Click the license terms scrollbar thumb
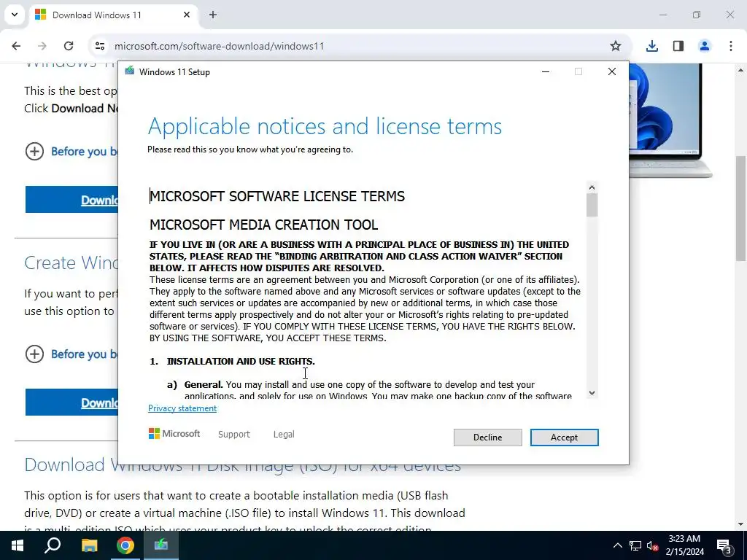Image resolution: width=747 pixels, height=560 pixels. [x=592, y=205]
